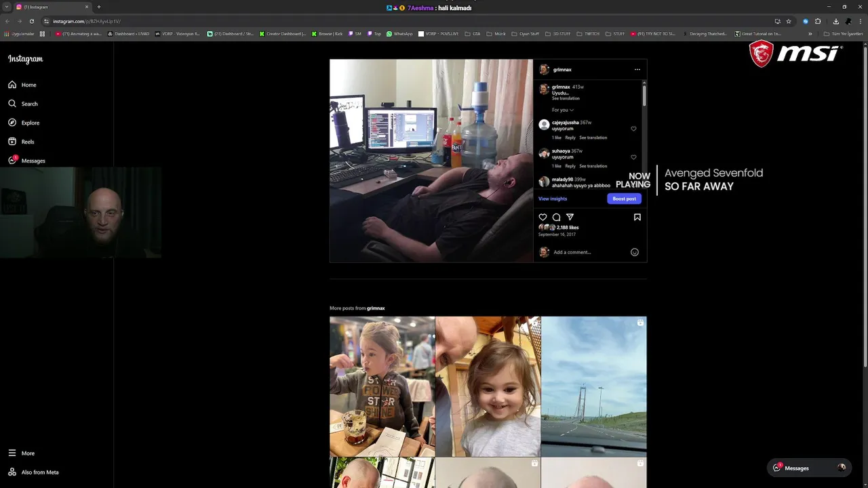The width and height of the screenshot is (868, 488).
Task: Open WhatsApp bookmark
Action: tap(399, 33)
